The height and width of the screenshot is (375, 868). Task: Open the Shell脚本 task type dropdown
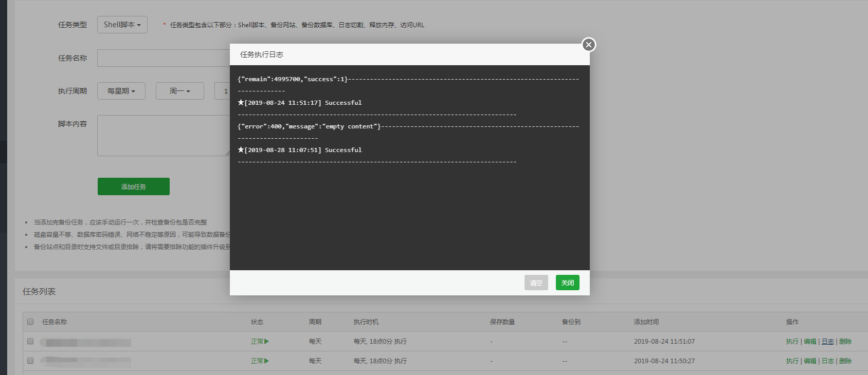click(122, 25)
